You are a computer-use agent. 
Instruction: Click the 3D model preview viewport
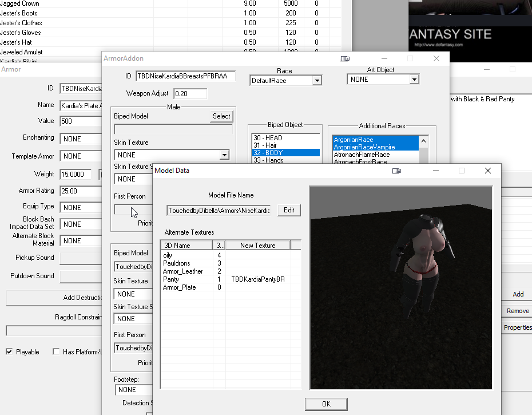click(x=400, y=288)
